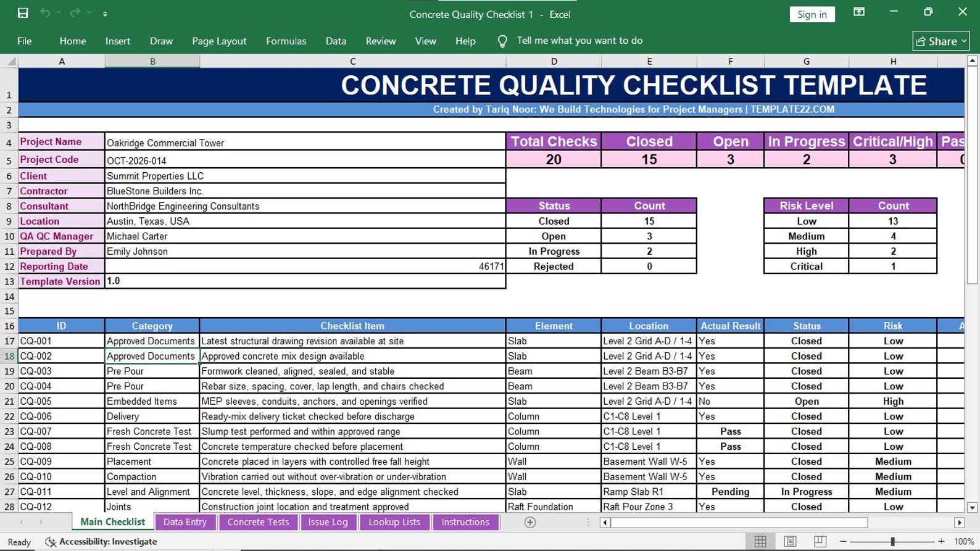
Task: Select the Embedded Items category cell
Action: (152, 401)
